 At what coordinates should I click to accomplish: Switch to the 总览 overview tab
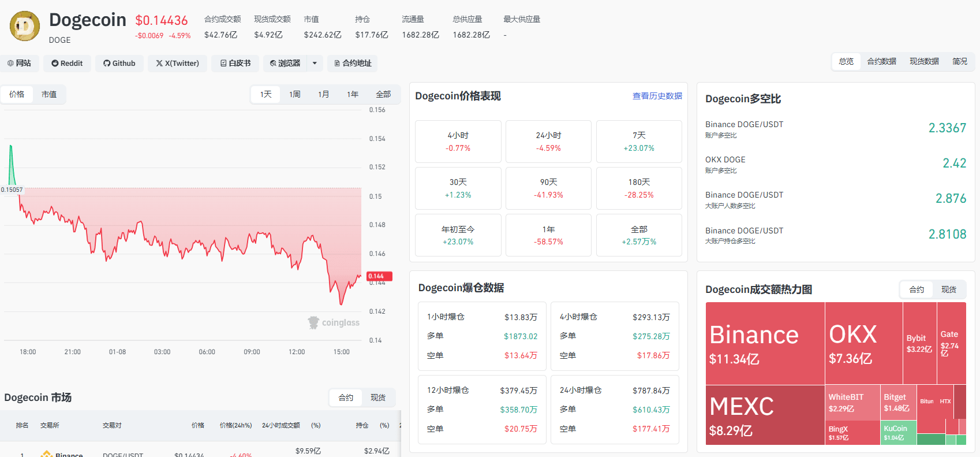[x=846, y=61]
